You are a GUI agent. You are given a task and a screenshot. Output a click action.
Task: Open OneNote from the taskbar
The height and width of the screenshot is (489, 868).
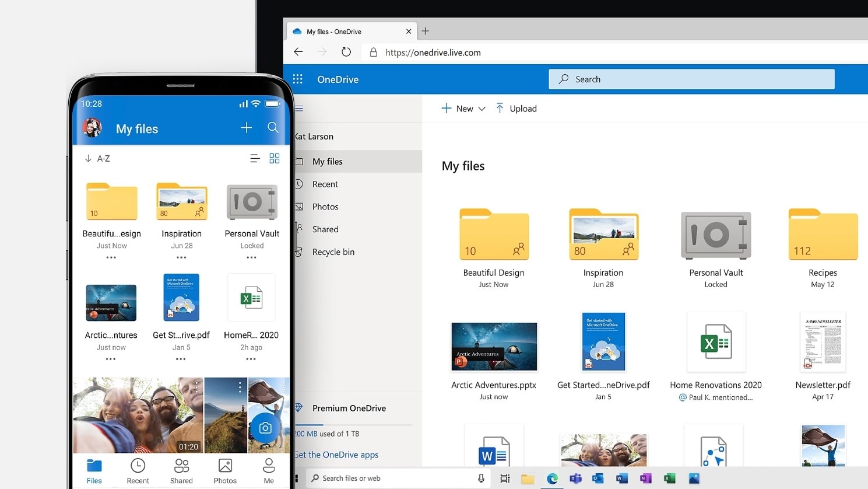pyautogui.click(x=645, y=478)
